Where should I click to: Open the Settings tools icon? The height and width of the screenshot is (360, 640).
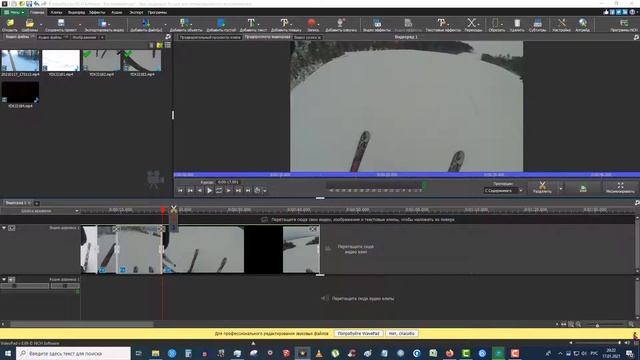coord(562,24)
